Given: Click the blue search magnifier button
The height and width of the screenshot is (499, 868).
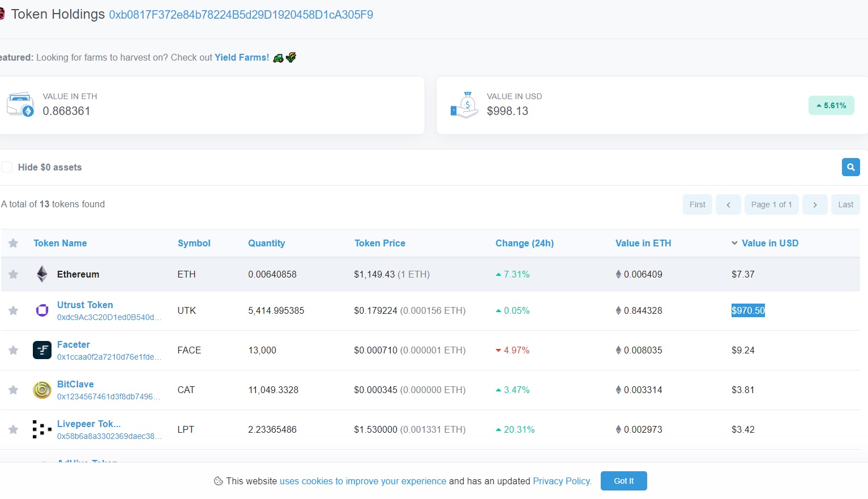Looking at the screenshot, I should 850,167.
